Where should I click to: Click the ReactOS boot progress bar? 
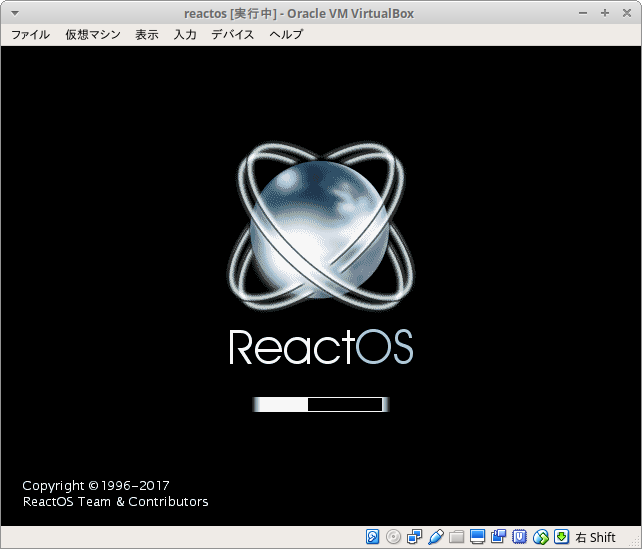[x=320, y=404]
